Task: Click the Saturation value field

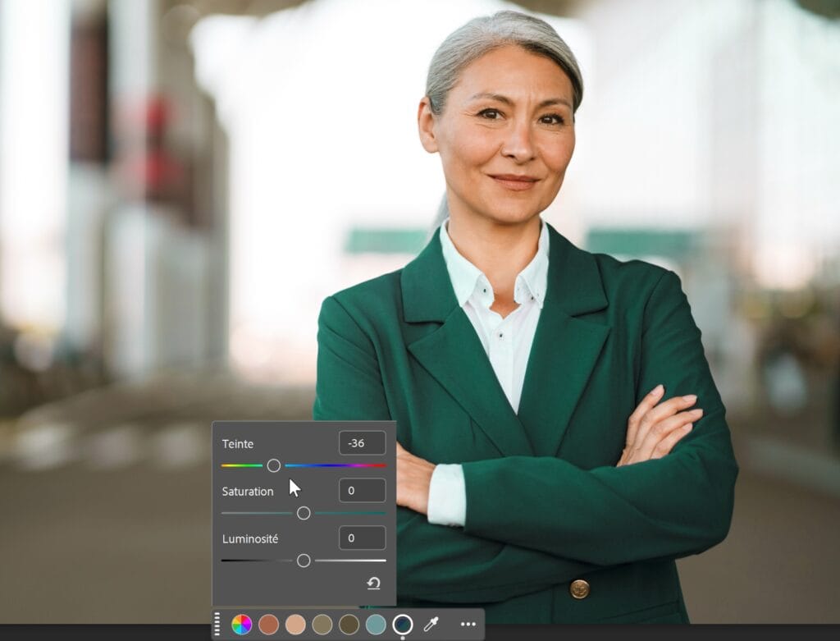Action: pyautogui.click(x=361, y=490)
